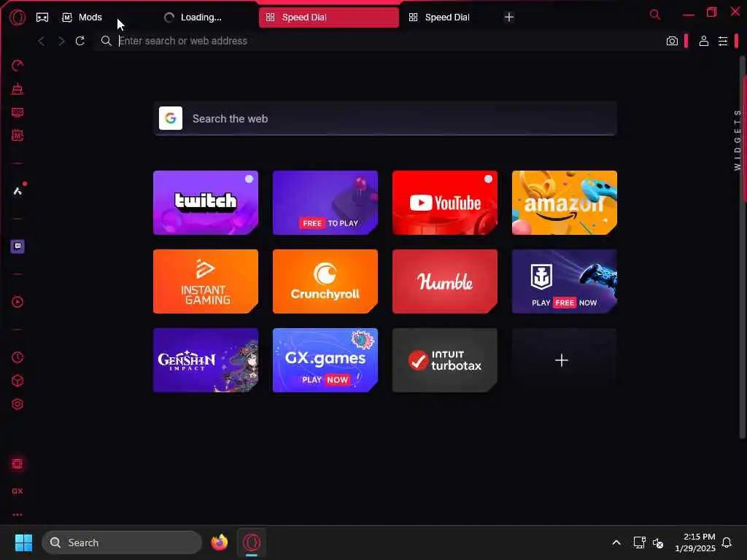Screen dimensions: 747x560
Task: Open GX Control speedometer in sidebar
Action: coord(18,66)
